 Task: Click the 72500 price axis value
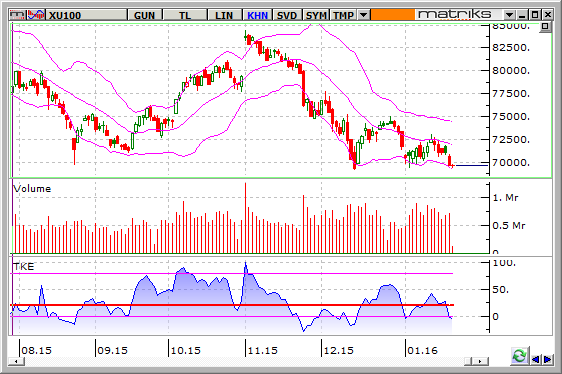511,139
